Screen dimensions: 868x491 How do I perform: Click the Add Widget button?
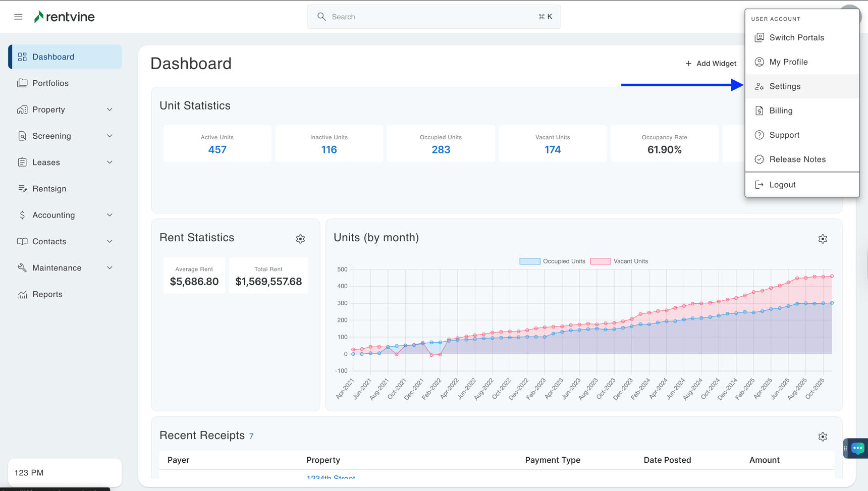pyautogui.click(x=711, y=64)
